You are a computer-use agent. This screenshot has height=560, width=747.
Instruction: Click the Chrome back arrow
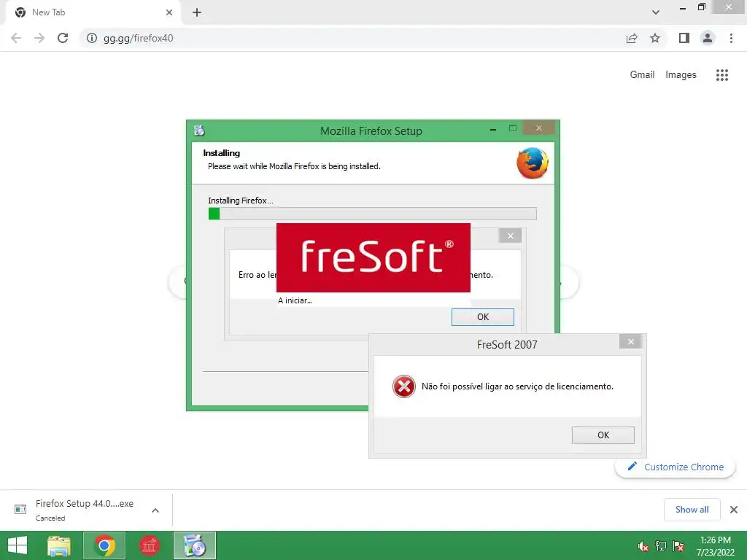click(x=16, y=38)
